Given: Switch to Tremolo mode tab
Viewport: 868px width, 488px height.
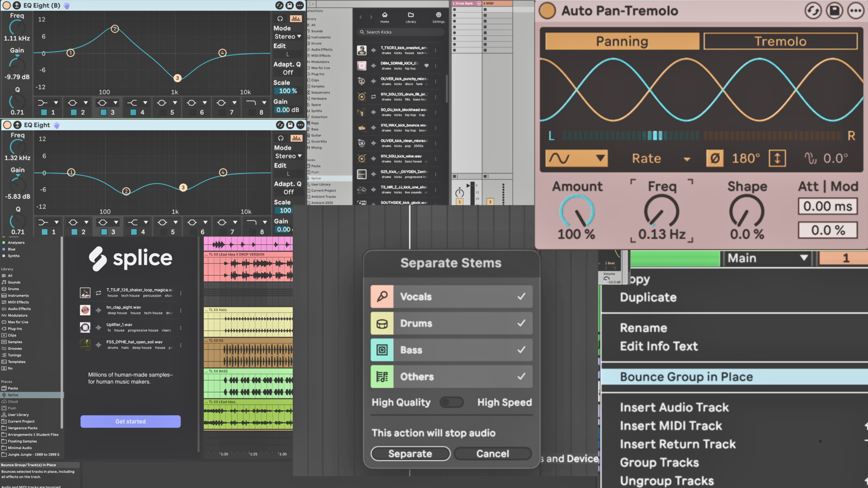Looking at the screenshot, I should pos(781,41).
